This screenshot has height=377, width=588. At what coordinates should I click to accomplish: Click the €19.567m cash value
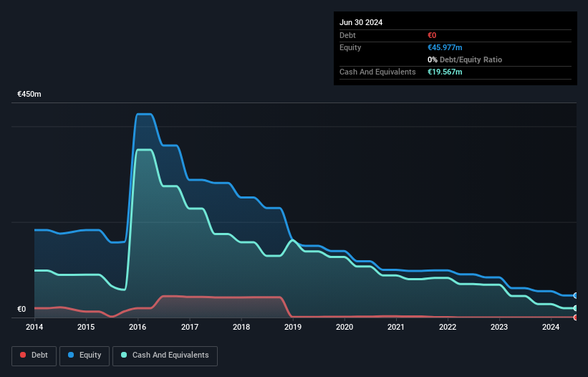click(445, 72)
